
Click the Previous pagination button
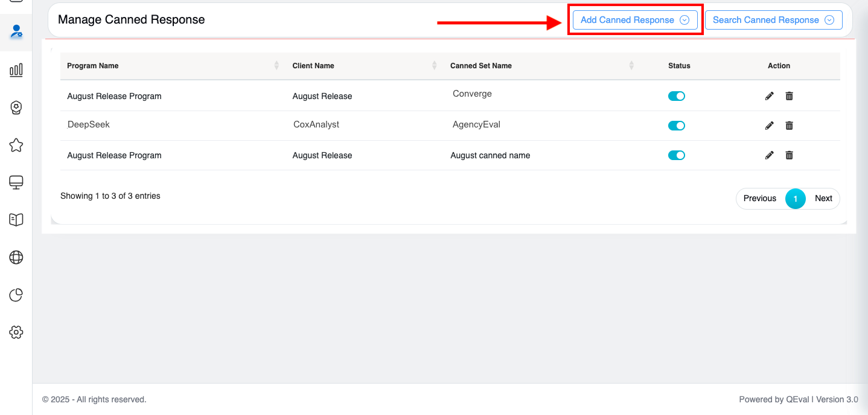pos(759,198)
